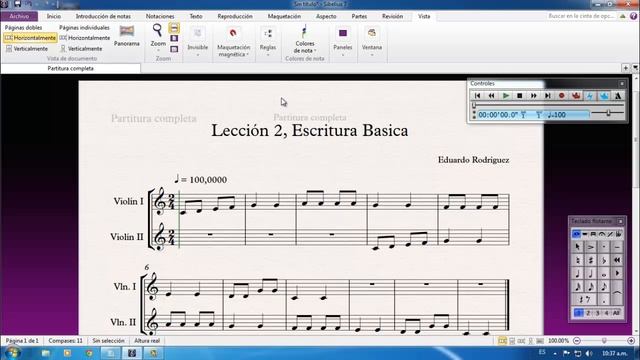
Task: Click the rhythm dot on the keypad
Action: [x=604, y=300]
